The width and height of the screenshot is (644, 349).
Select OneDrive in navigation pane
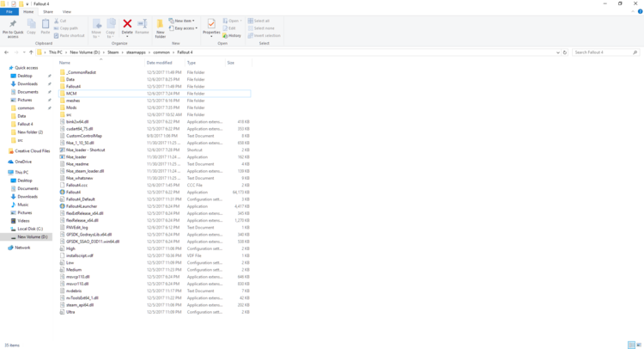pos(23,162)
